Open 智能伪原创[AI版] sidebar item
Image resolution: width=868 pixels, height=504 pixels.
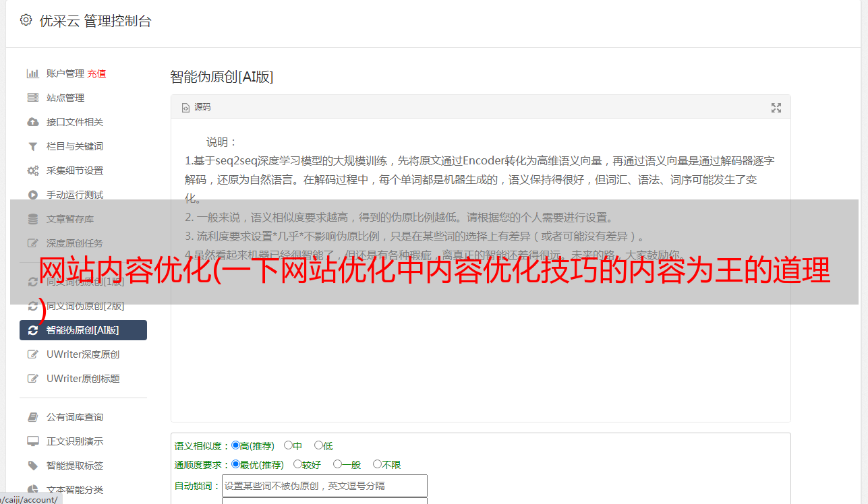83,330
